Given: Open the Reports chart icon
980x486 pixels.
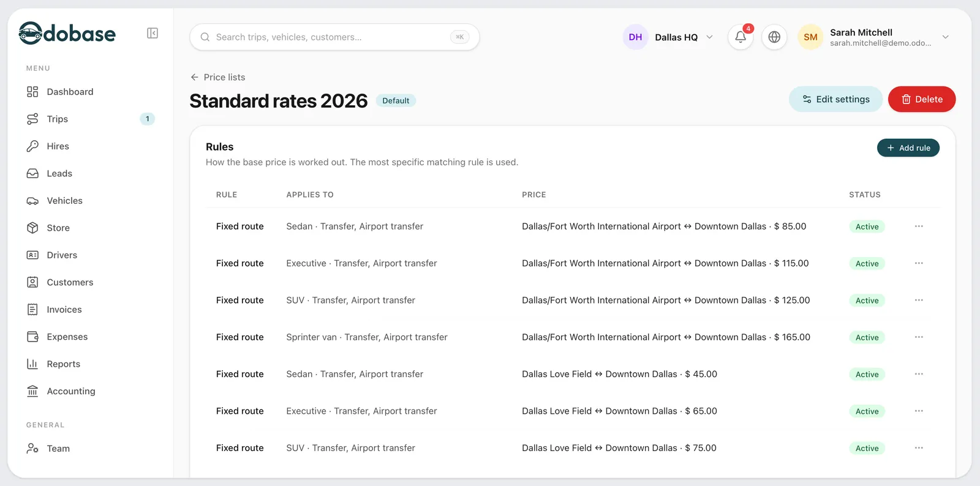Looking at the screenshot, I should tap(32, 364).
